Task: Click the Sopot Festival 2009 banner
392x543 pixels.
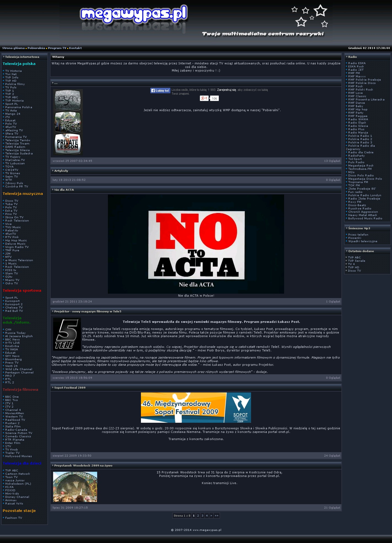Action: coord(196,408)
